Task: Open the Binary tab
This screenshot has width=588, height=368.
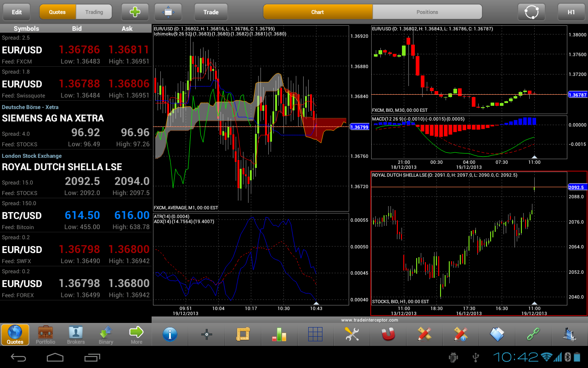Action: pyautogui.click(x=106, y=334)
